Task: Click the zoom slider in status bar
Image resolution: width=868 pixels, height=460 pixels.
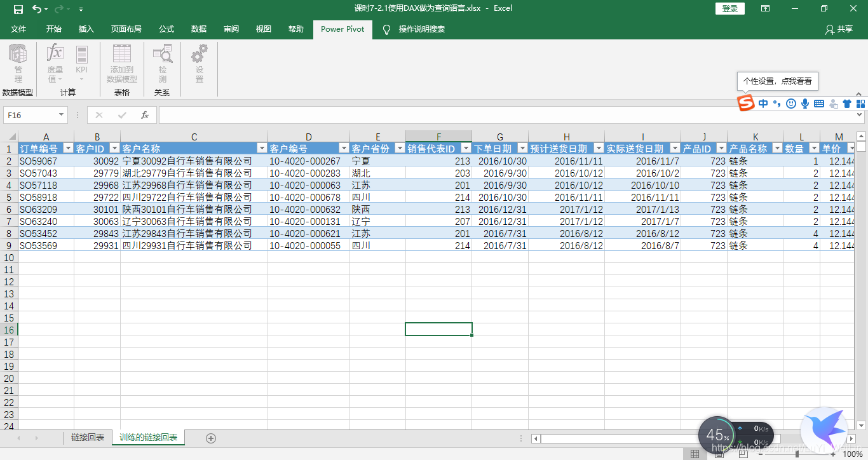Action: 797,454
